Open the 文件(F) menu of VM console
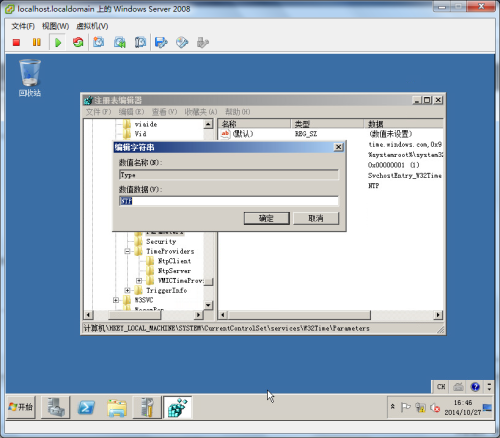The image size is (500, 438). (23, 26)
